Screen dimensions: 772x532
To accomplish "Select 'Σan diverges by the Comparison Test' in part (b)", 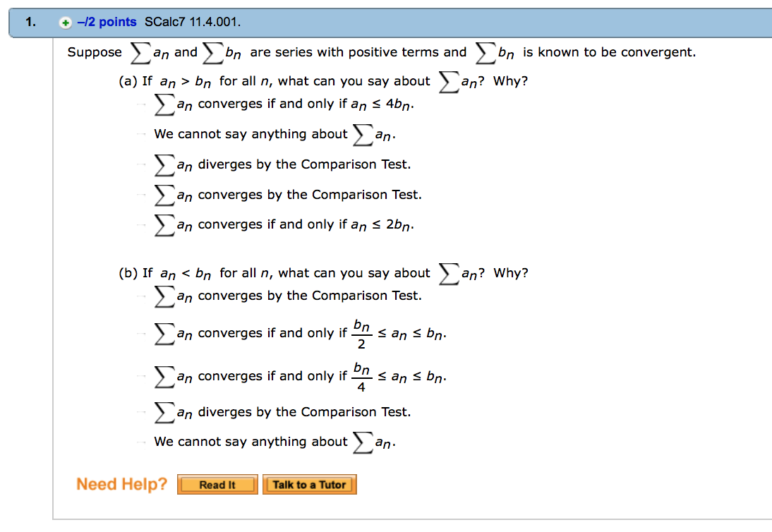I will click(x=140, y=413).
